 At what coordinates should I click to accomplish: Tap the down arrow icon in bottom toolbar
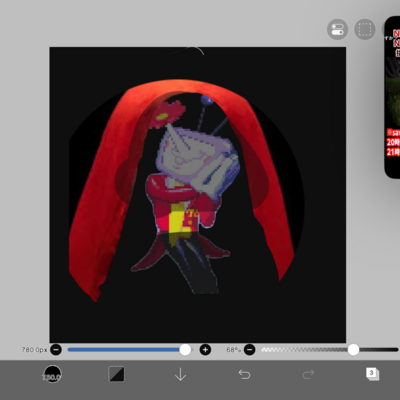pyautogui.click(x=180, y=374)
